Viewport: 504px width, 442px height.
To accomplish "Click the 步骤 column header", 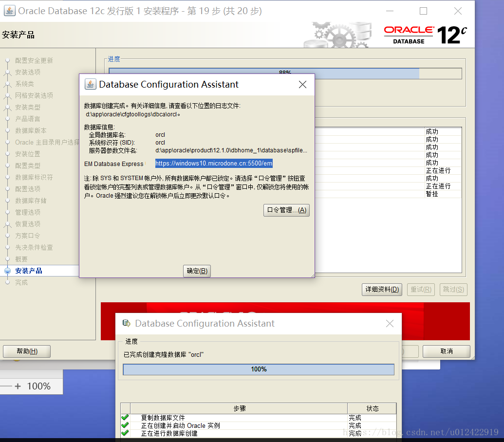I will click(x=239, y=408).
